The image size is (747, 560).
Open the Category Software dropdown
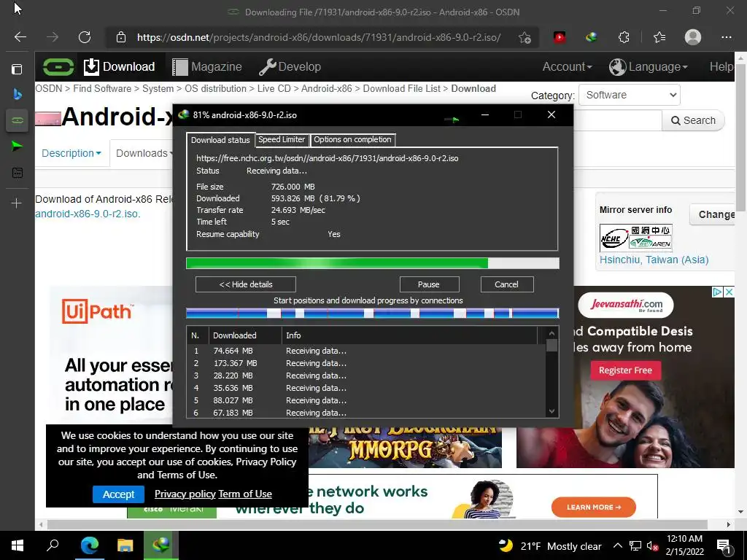coord(630,95)
